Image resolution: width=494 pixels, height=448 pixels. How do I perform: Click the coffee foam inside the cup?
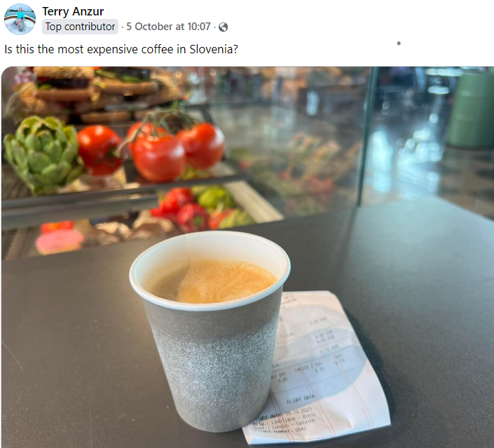(214, 280)
